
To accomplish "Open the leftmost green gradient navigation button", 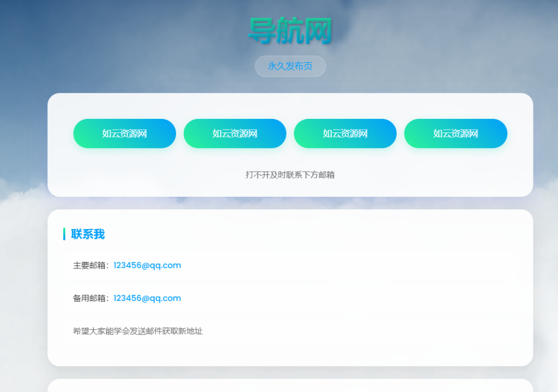I will [124, 133].
